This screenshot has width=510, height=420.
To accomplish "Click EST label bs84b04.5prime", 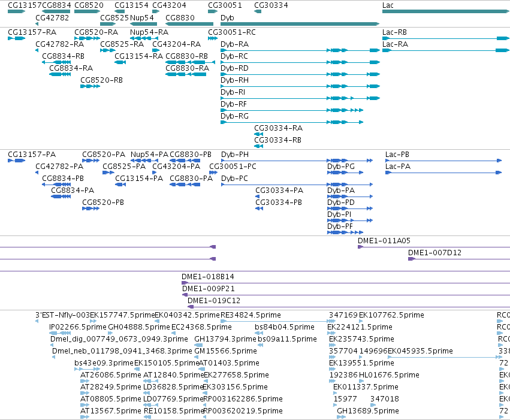I will pos(285,327).
